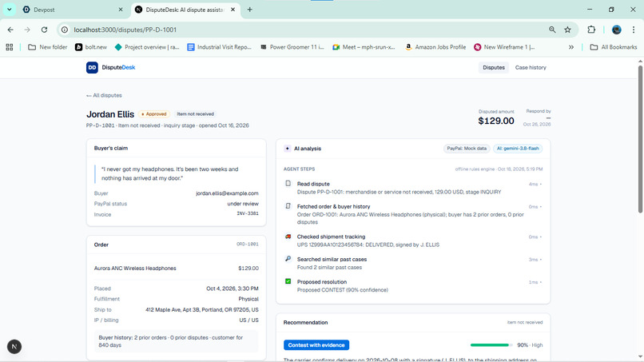Click the buyer's claim quote text

169,173
